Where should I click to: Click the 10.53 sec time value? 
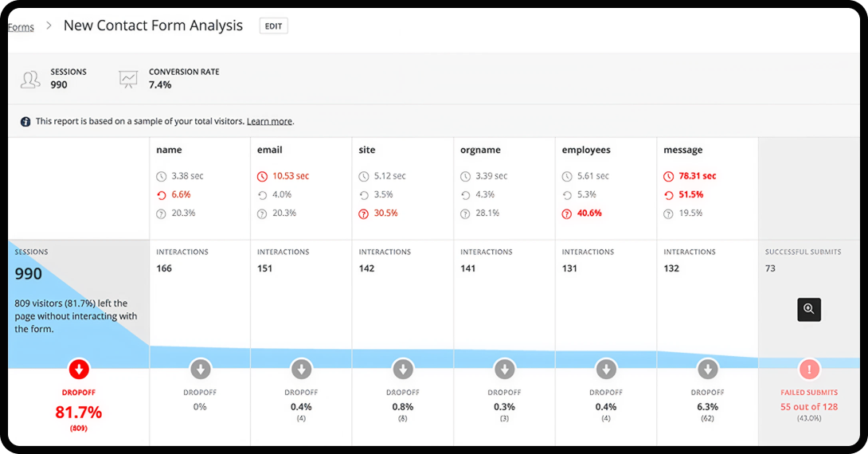[291, 176]
